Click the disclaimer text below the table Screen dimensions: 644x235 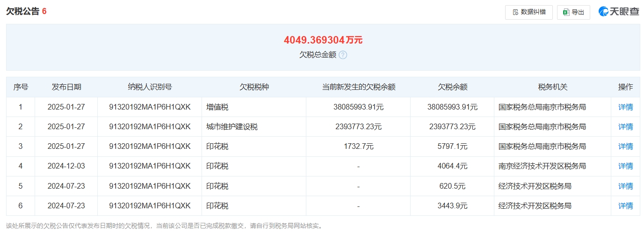tap(164, 226)
